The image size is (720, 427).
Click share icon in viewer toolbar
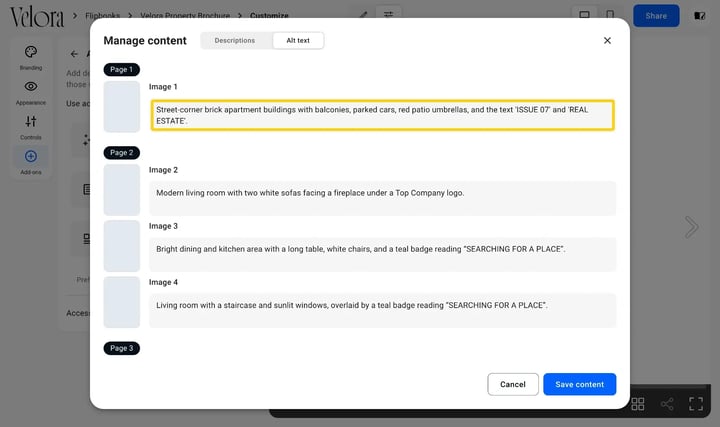(667, 404)
